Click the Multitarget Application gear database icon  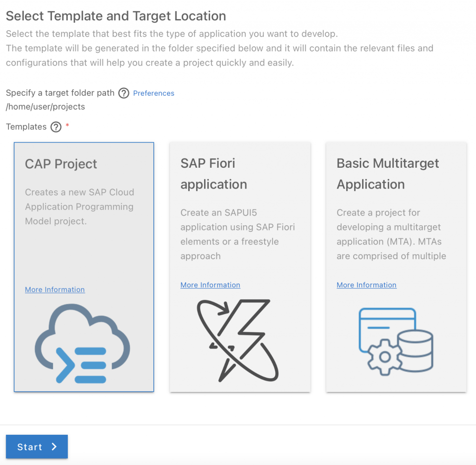coord(396,342)
